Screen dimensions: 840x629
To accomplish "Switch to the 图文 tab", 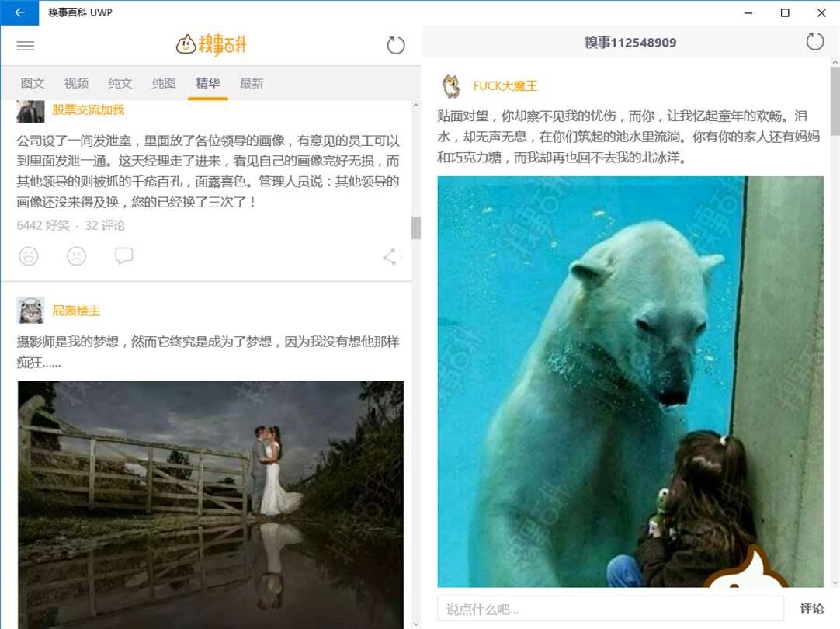I will click(x=32, y=83).
